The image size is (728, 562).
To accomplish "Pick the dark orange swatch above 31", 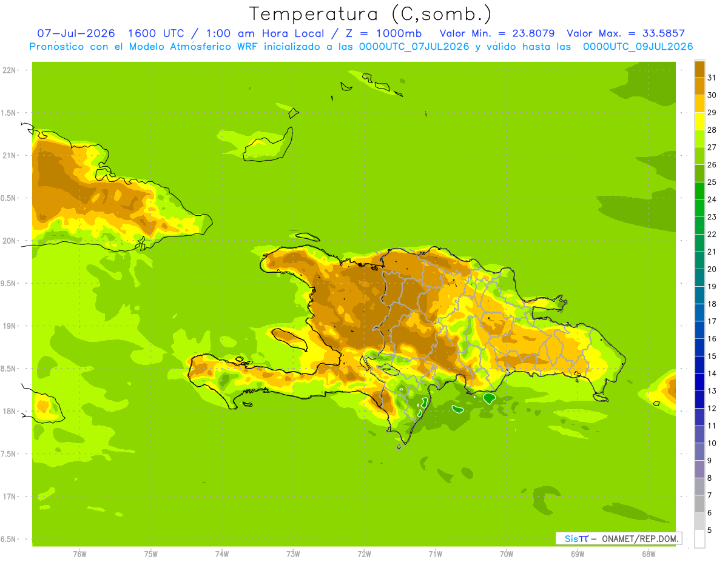I will tap(699, 69).
